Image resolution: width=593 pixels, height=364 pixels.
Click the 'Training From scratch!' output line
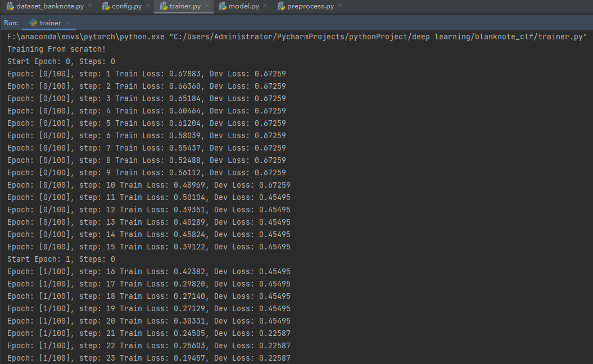56,49
